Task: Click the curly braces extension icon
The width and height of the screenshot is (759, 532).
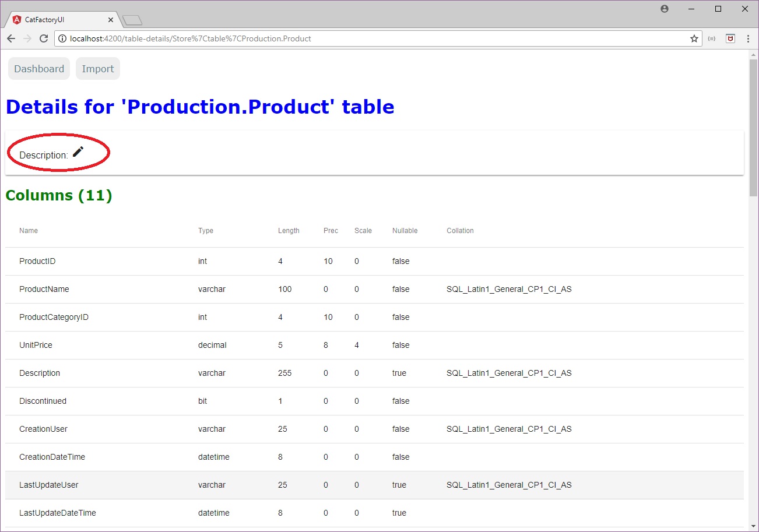Action: point(711,38)
